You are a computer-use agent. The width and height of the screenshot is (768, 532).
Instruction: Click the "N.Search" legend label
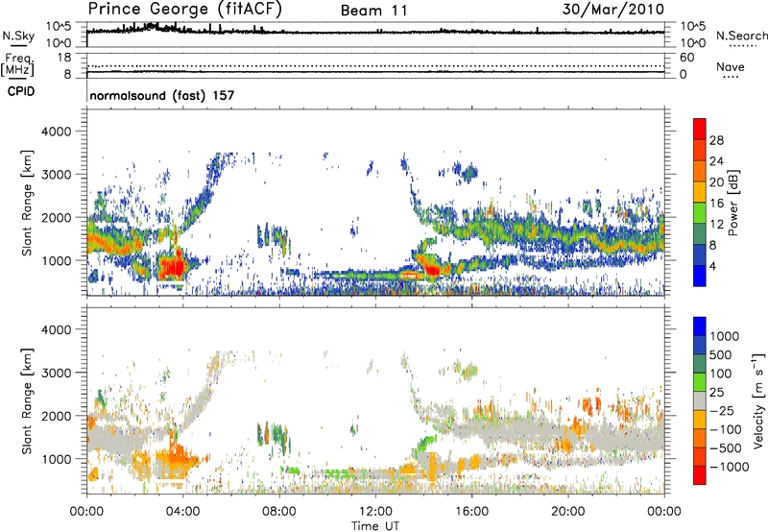pos(741,36)
